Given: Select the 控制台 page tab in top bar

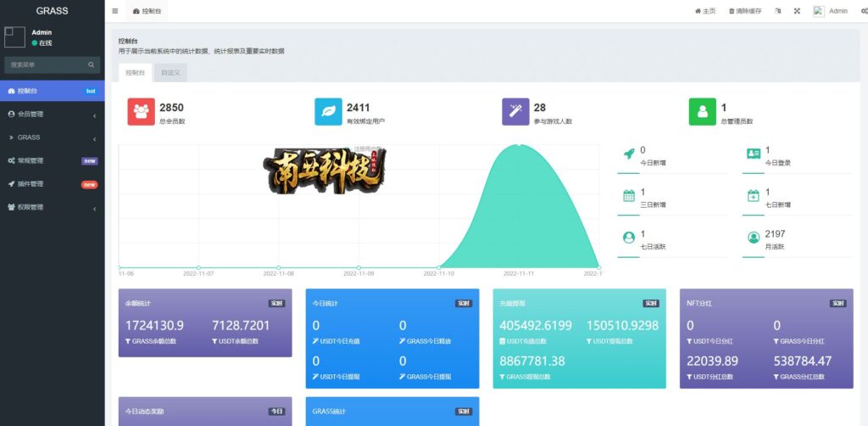Looking at the screenshot, I should [147, 11].
